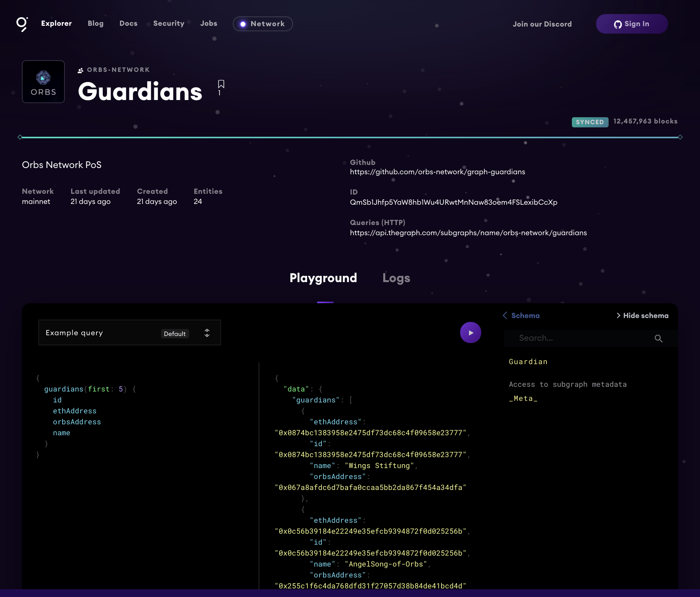Screen dimensions: 700x597
Task: Click the sync progress bar end marker
Action: [x=680, y=137]
